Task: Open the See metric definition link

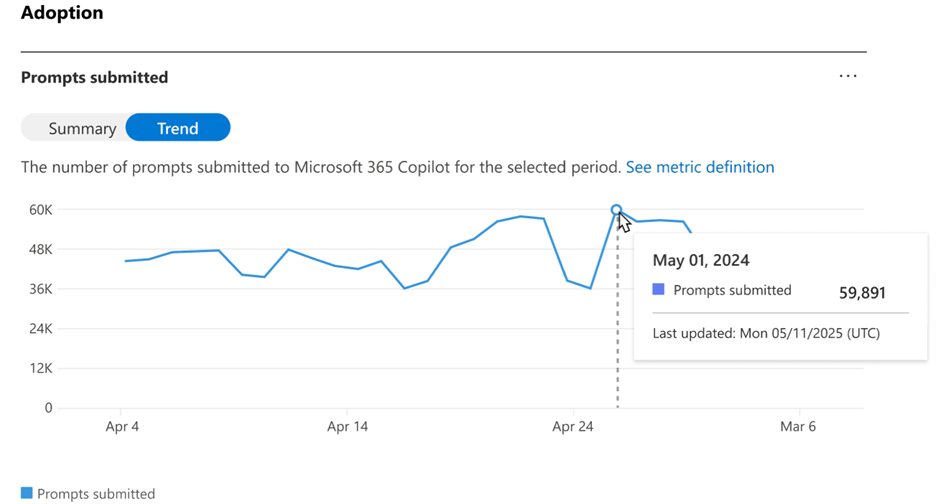Action: click(699, 167)
